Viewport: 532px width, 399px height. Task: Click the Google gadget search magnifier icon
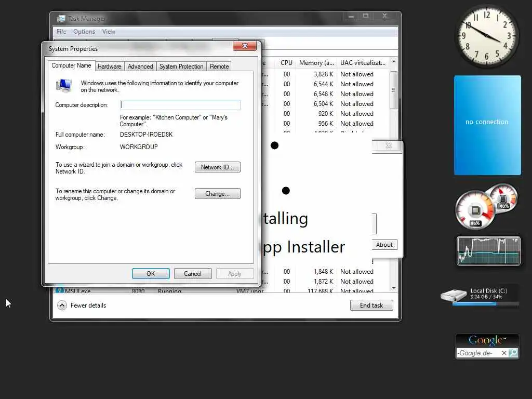513,353
